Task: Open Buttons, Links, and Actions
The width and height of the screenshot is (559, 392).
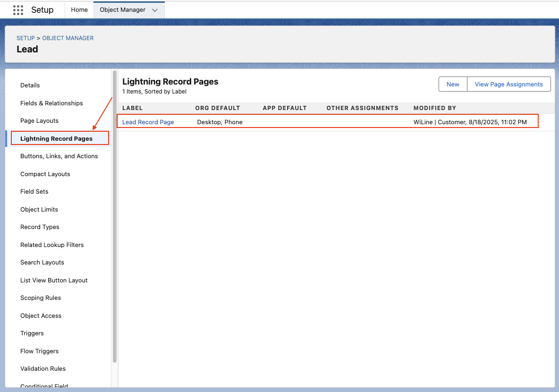Action: coord(59,156)
